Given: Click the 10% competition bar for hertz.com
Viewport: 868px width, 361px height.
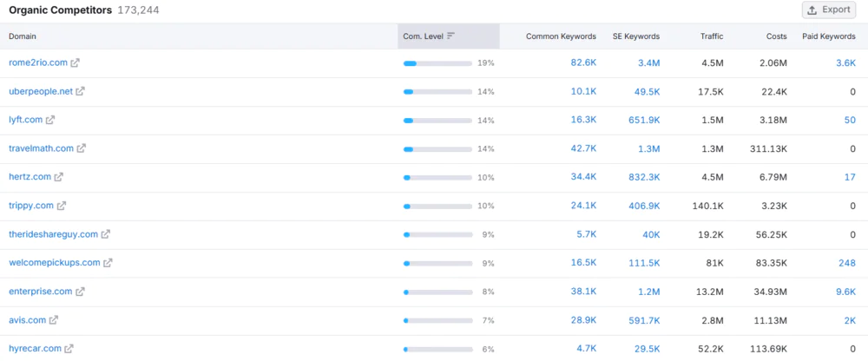Looking at the screenshot, I should pos(437,177).
